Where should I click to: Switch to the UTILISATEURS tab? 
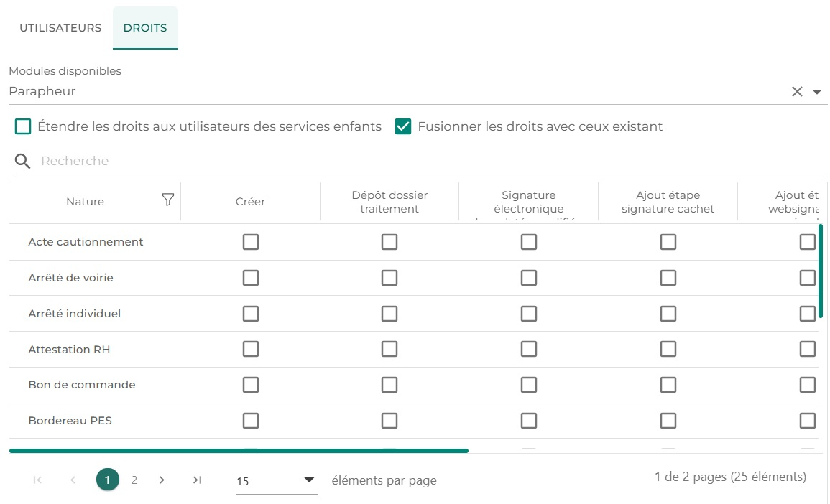point(60,28)
